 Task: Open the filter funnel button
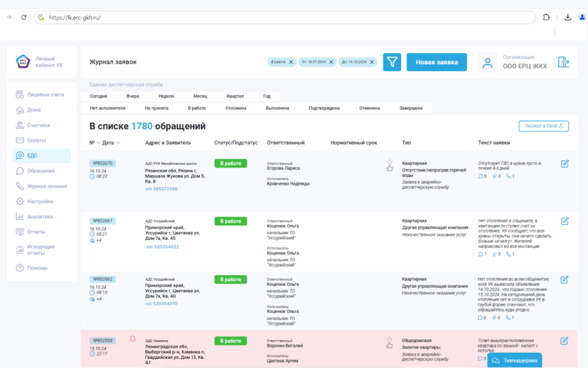(392, 62)
